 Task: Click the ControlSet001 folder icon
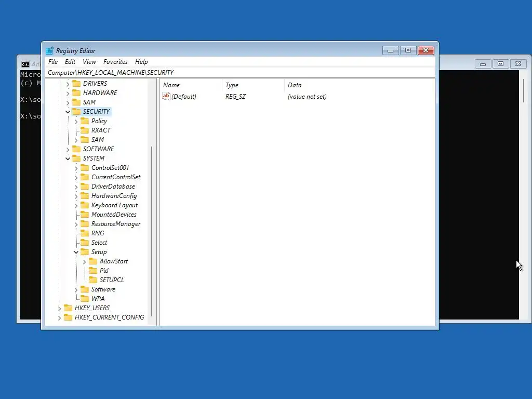click(x=85, y=168)
